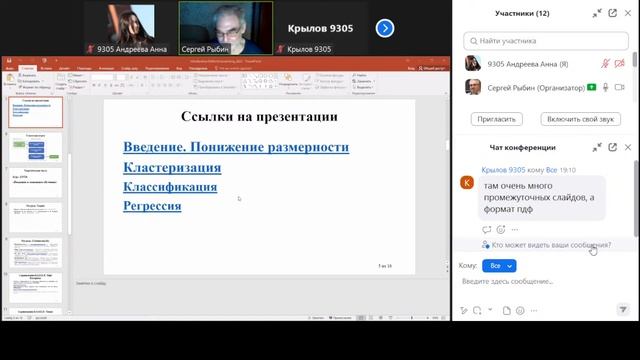The width and height of the screenshot is (640, 360).
Task: Click the green screen-share badge next to Сергей Рыбин
Action: click(591, 87)
